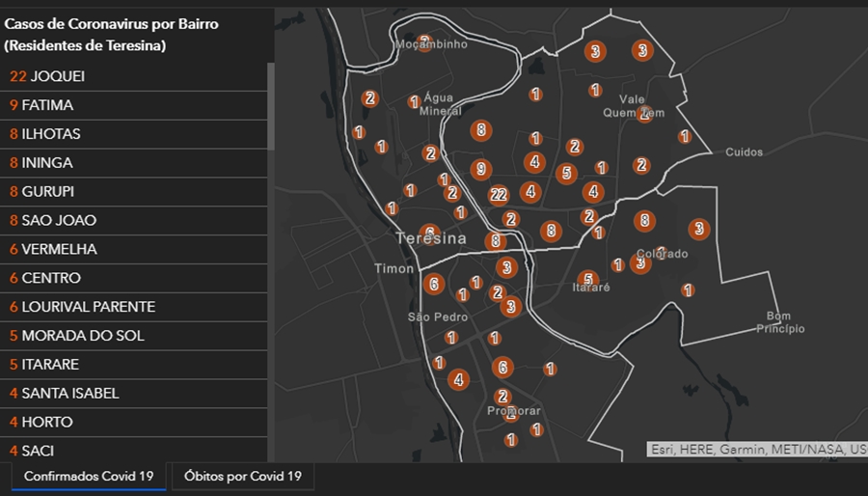This screenshot has height=496, width=868.
Task: Select the JOQUEI row with 22 cases
Action: point(133,76)
